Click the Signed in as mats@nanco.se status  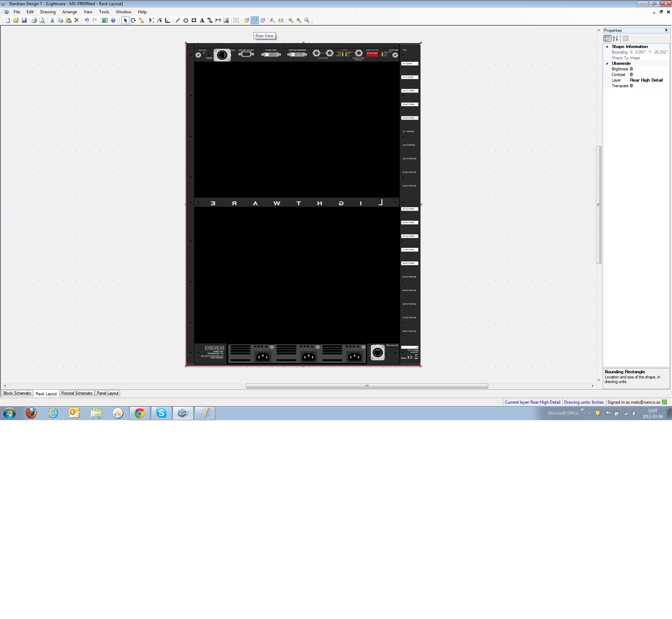point(633,402)
